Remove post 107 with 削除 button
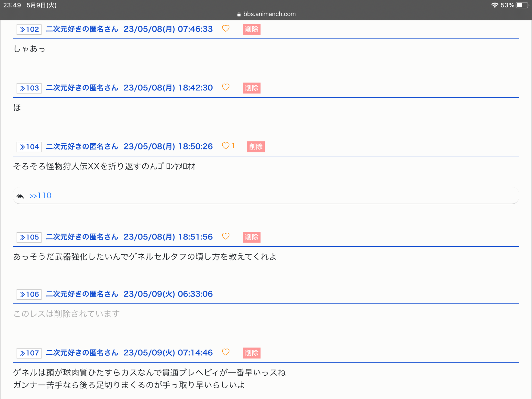 click(x=251, y=353)
